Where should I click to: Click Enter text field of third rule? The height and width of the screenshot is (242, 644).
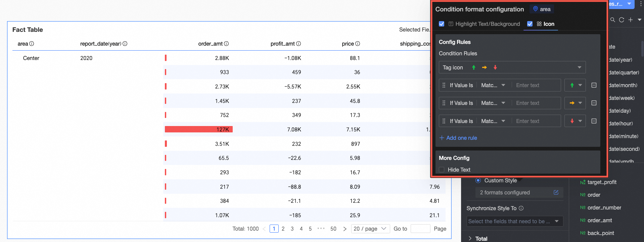pos(536,121)
